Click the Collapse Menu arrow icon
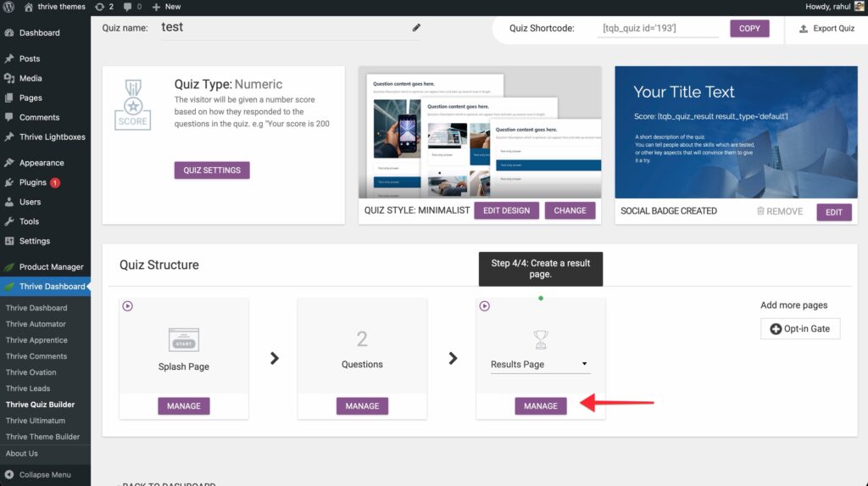 click(9, 474)
